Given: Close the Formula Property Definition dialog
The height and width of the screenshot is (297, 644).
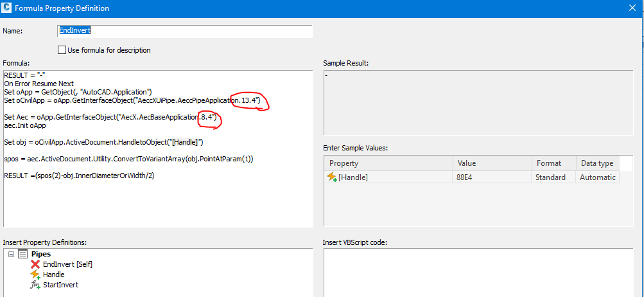Looking at the screenshot, I should click(x=631, y=8).
